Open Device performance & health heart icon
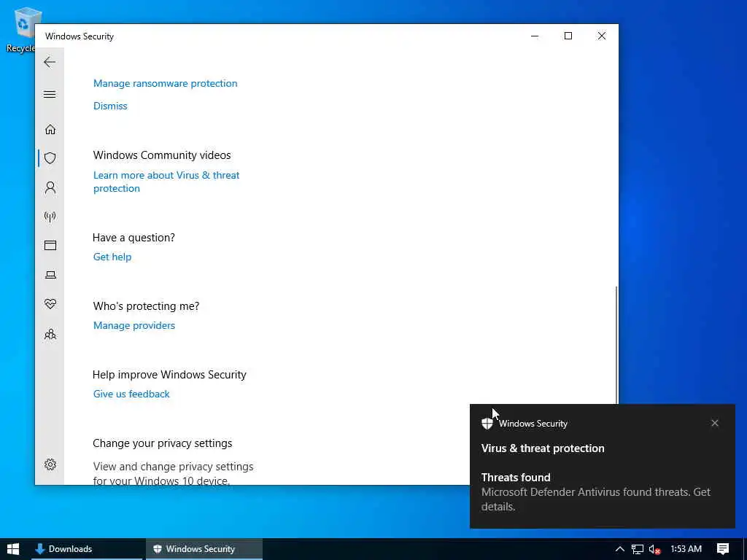Screen dimensions: 747x560 click(x=50, y=304)
